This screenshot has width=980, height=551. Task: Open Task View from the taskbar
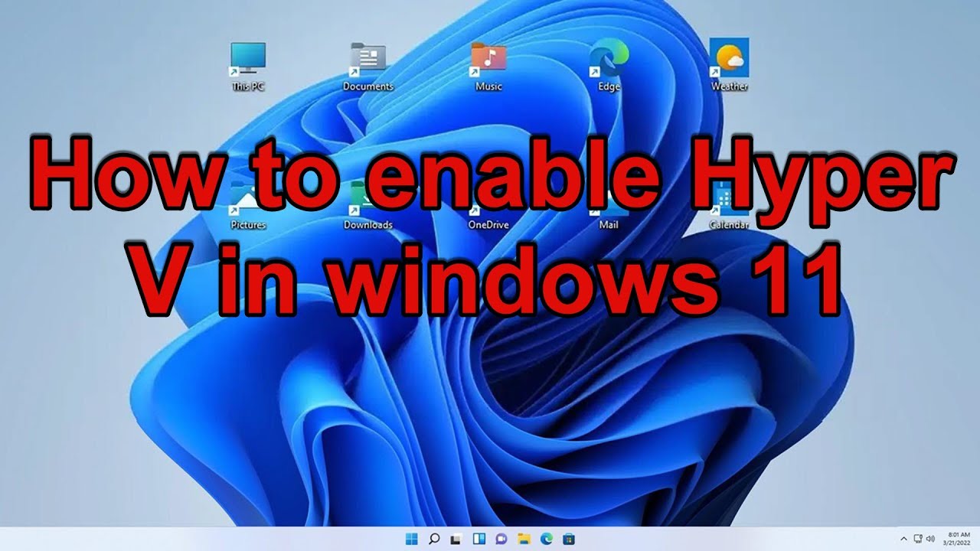456,539
